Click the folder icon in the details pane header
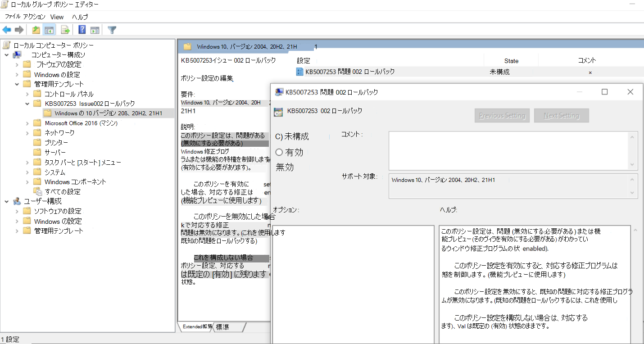644x344 pixels. click(187, 46)
